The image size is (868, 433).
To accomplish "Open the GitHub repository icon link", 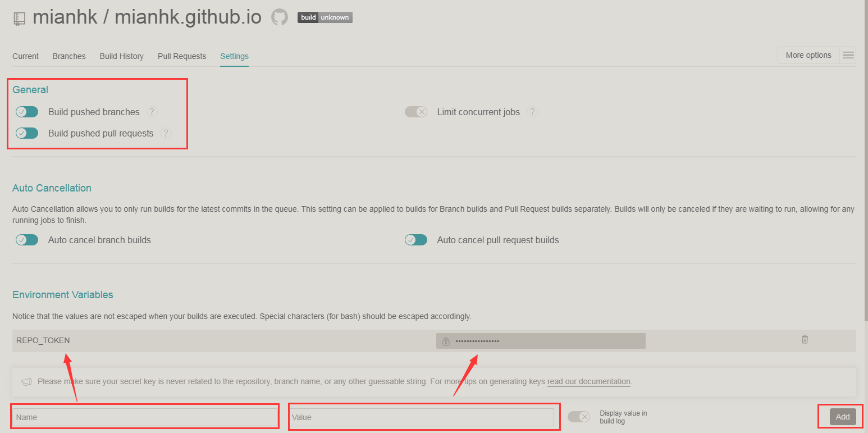I will pyautogui.click(x=280, y=17).
